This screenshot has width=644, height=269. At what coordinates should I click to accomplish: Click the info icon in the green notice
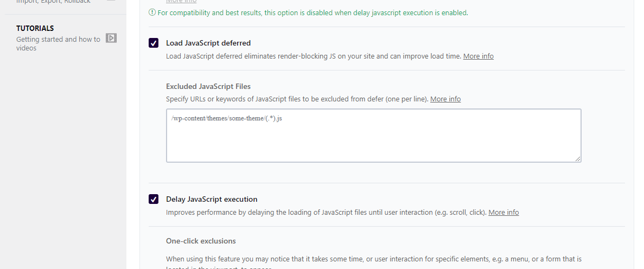tap(152, 12)
